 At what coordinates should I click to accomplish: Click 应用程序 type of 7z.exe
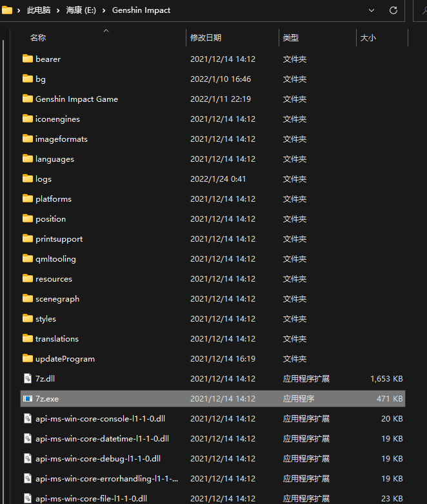click(298, 398)
